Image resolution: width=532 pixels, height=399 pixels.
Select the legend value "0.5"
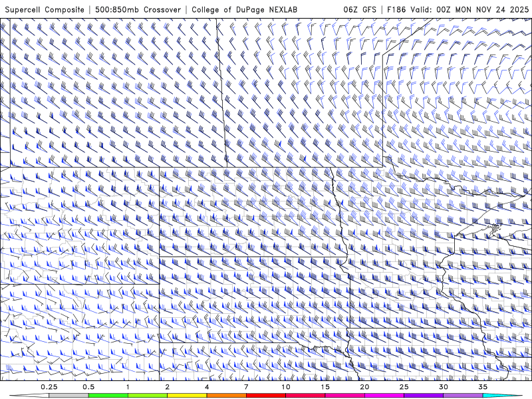pyautogui.click(x=88, y=387)
